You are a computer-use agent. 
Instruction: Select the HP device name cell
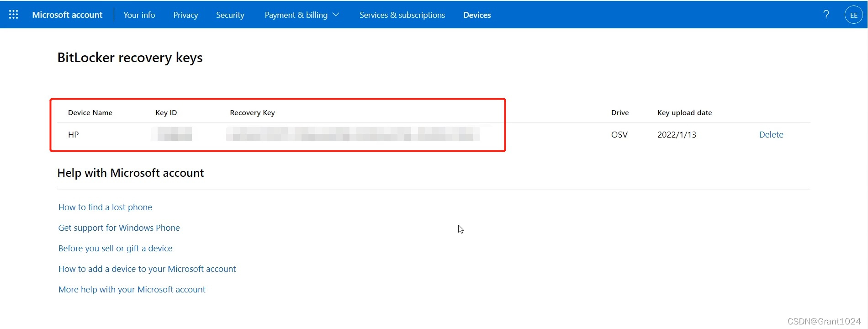click(x=73, y=134)
